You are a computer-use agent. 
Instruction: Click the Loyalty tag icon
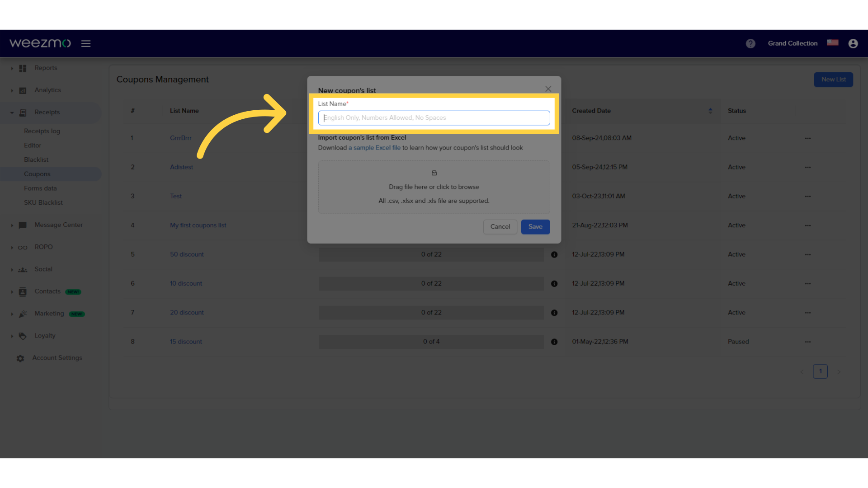(x=23, y=336)
